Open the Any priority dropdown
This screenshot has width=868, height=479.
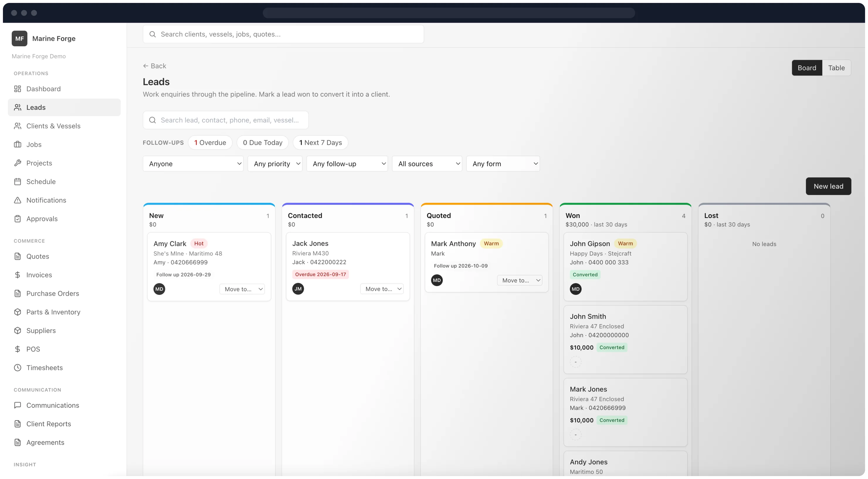[275, 164]
